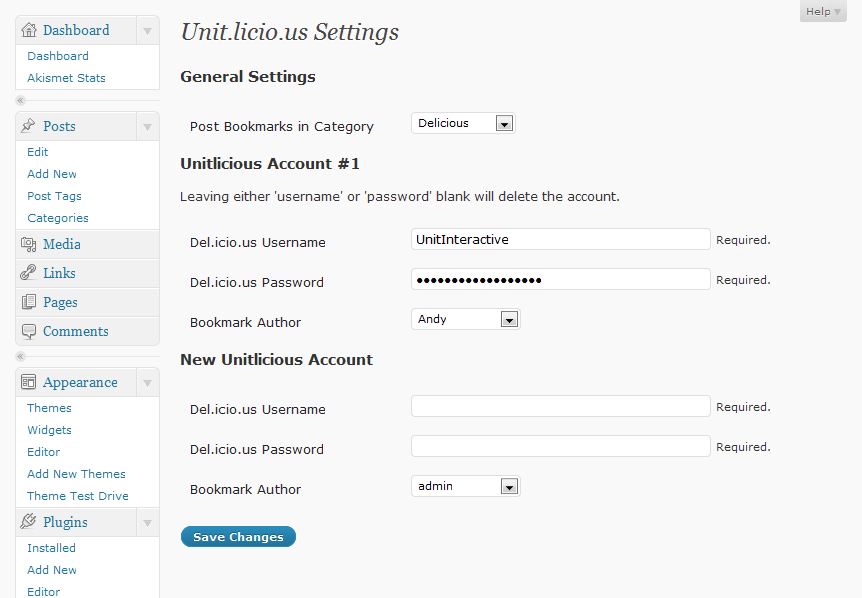This screenshot has height=598, width=862.
Task: Collapse the sidebar using the top separator arrow
Action: tap(20, 101)
